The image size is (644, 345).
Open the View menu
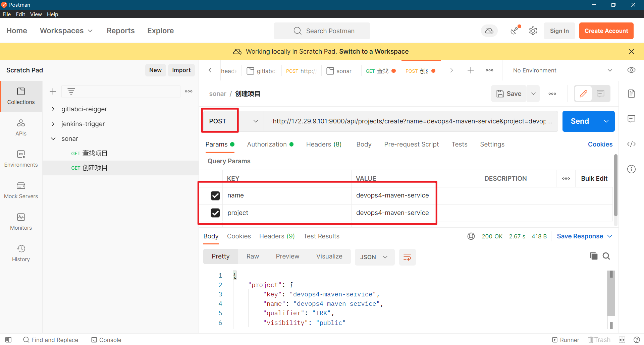36,14
